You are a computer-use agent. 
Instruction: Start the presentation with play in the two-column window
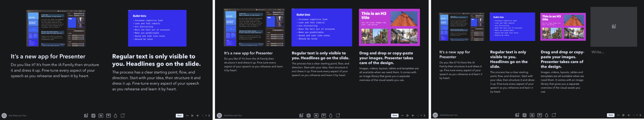coord(192,116)
